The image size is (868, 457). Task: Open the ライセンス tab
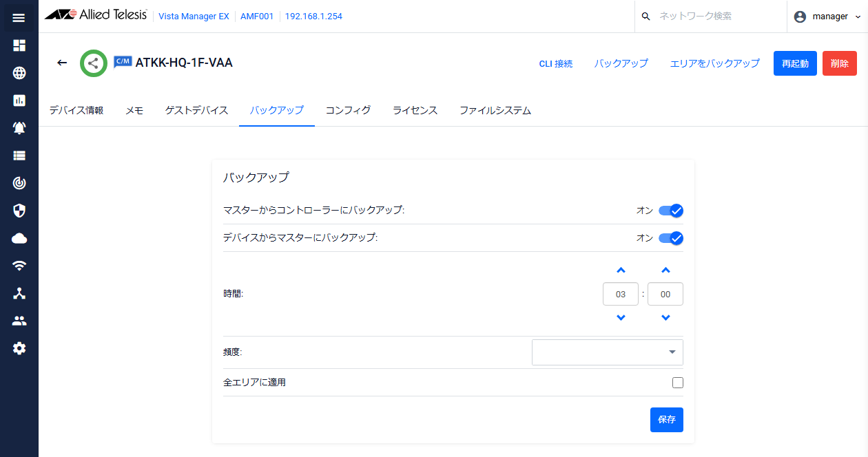click(414, 110)
